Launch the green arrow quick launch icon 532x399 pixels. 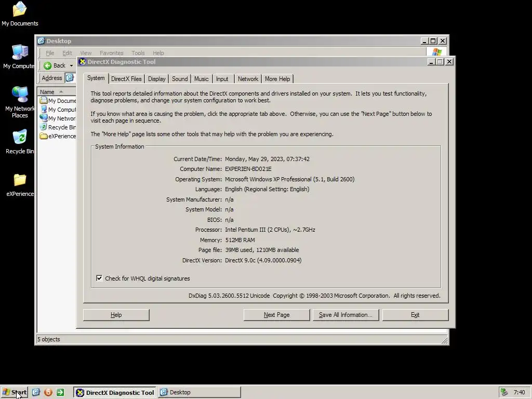(60, 392)
